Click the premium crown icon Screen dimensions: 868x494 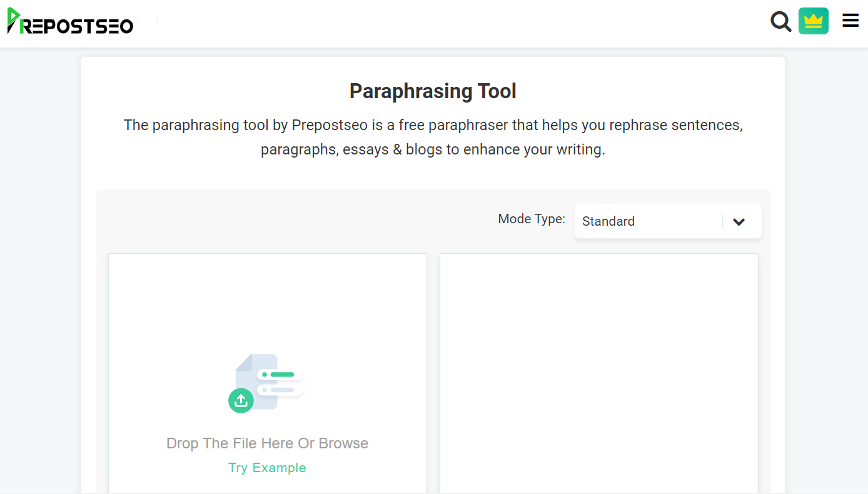[813, 21]
